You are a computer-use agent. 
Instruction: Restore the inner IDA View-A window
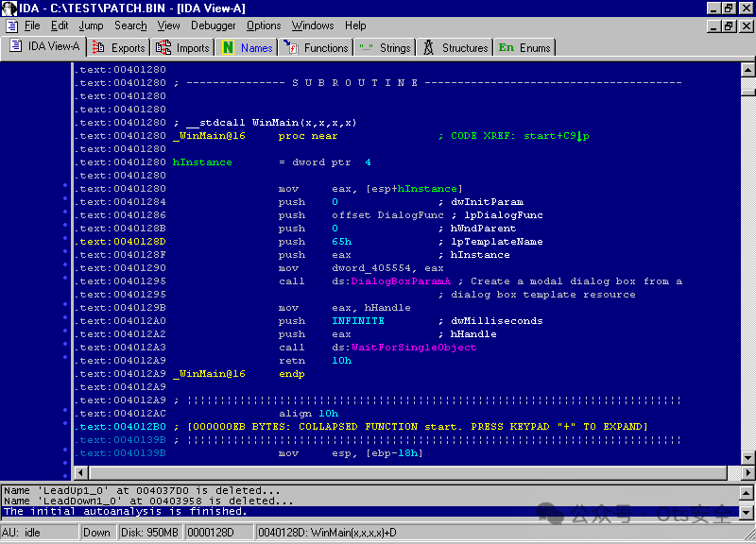730,26
